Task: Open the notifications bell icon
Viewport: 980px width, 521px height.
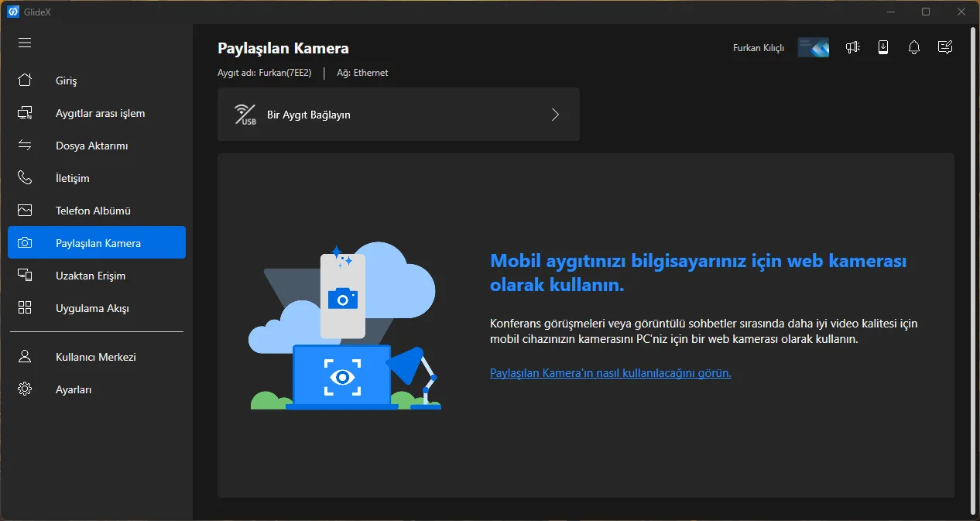Action: click(914, 48)
